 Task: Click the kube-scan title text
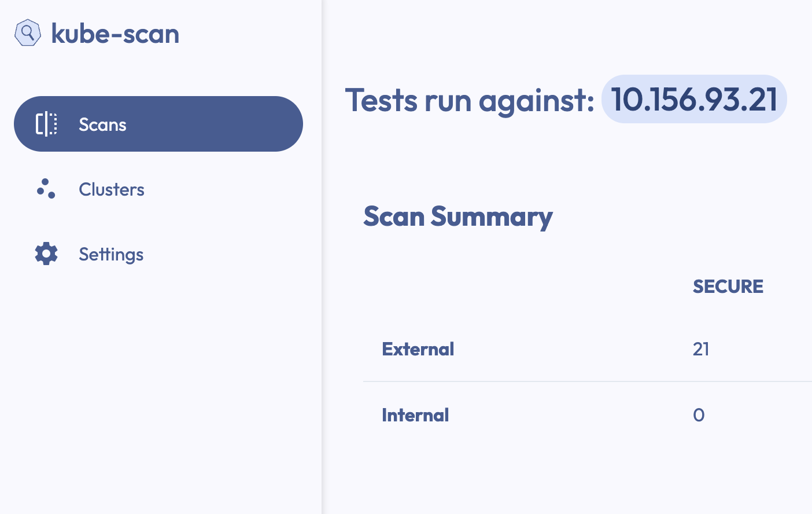pos(115,34)
